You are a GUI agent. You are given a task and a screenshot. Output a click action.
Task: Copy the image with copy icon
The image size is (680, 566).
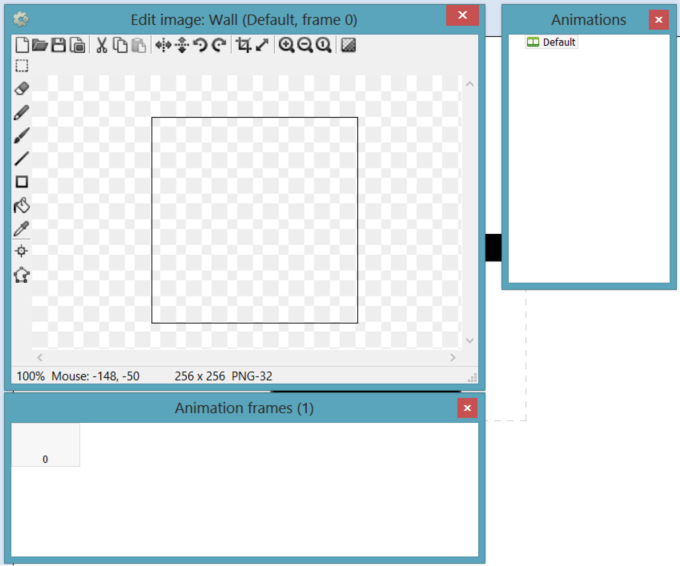point(120,45)
